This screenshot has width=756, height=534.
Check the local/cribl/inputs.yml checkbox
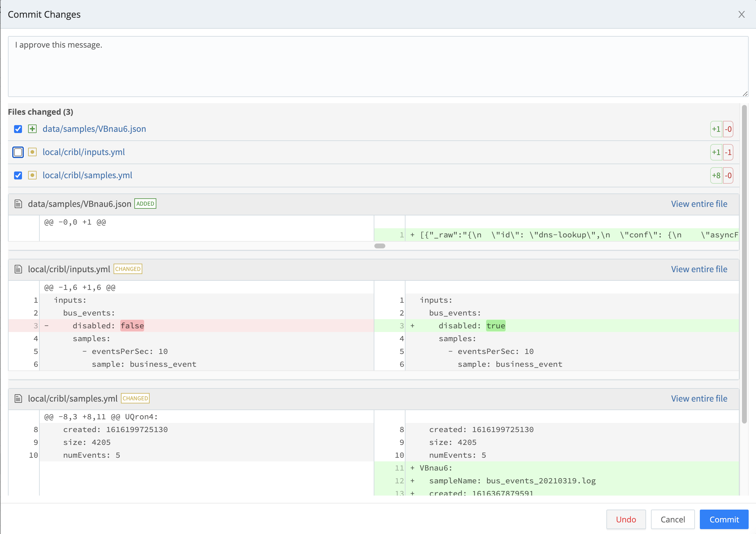point(18,152)
